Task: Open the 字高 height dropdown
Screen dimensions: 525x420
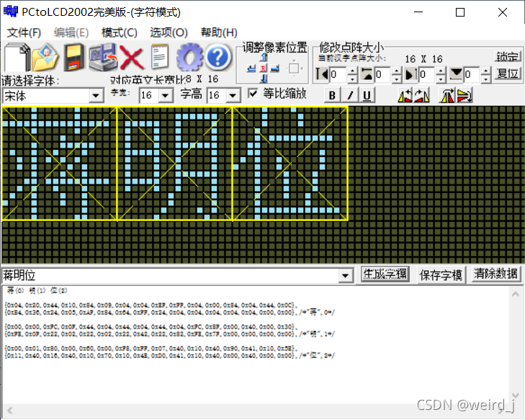Action: (232, 96)
